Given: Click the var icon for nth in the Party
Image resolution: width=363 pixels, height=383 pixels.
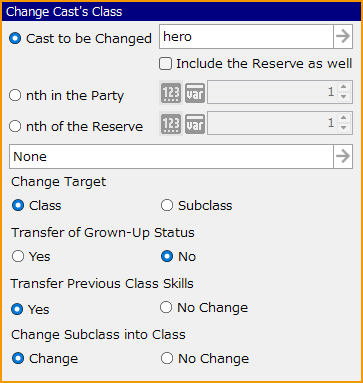Looking at the screenshot, I should coord(195,93).
